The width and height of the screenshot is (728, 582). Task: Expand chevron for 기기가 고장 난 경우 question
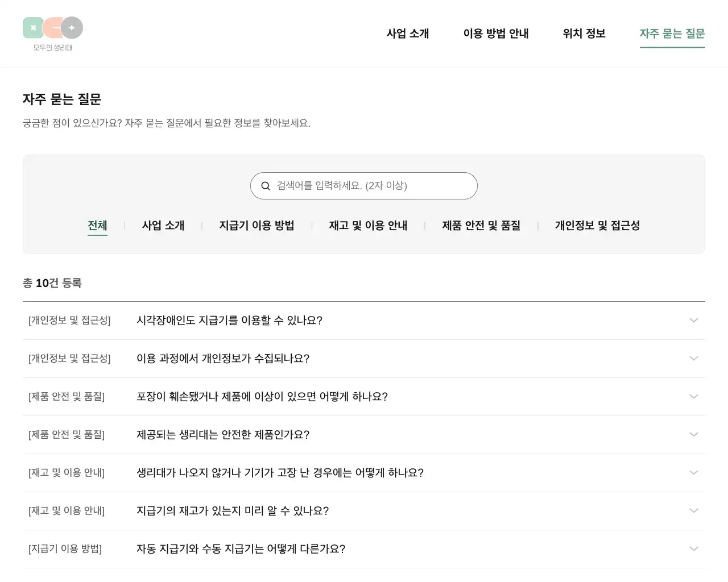click(694, 473)
